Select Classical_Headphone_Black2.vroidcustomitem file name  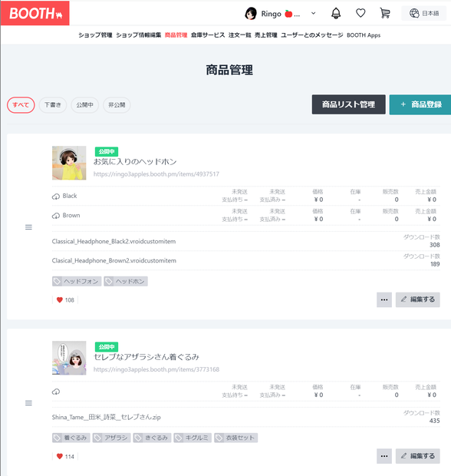point(114,242)
